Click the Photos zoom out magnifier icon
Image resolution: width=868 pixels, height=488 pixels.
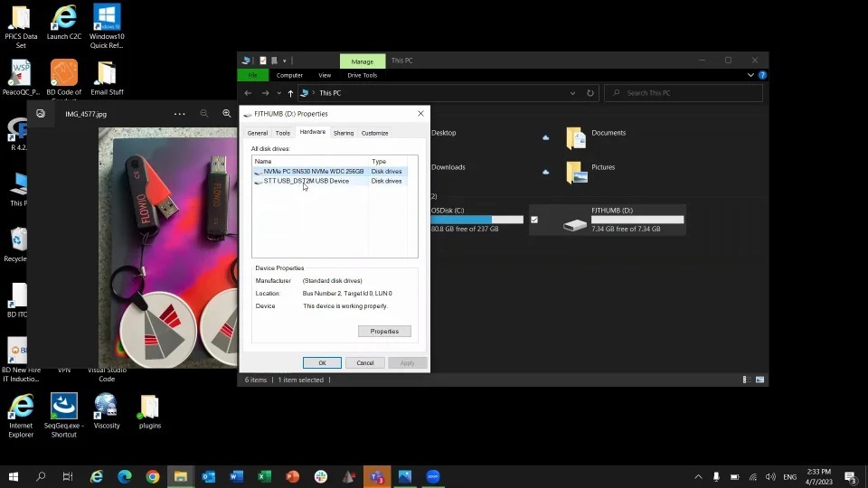(204, 114)
